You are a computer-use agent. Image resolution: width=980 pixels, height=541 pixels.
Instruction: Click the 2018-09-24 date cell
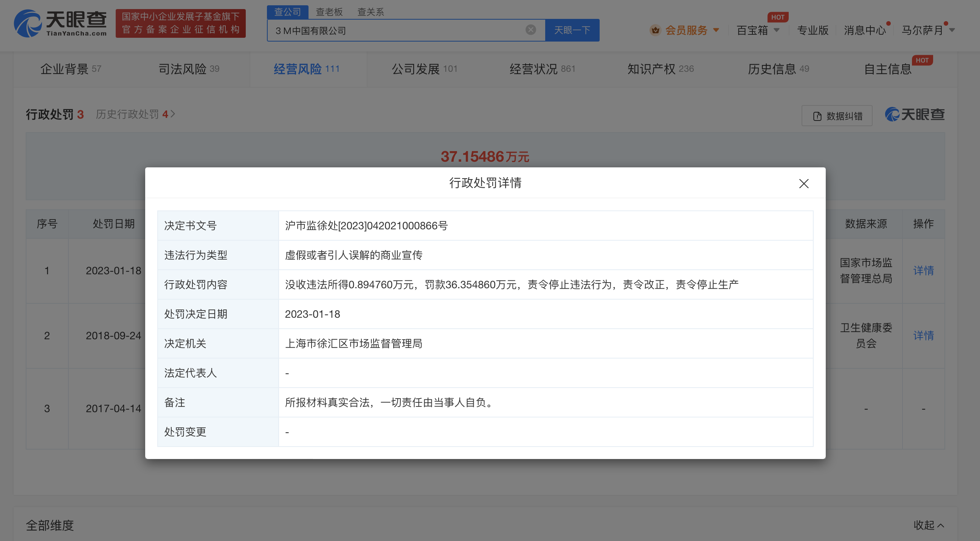click(x=113, y=335)
